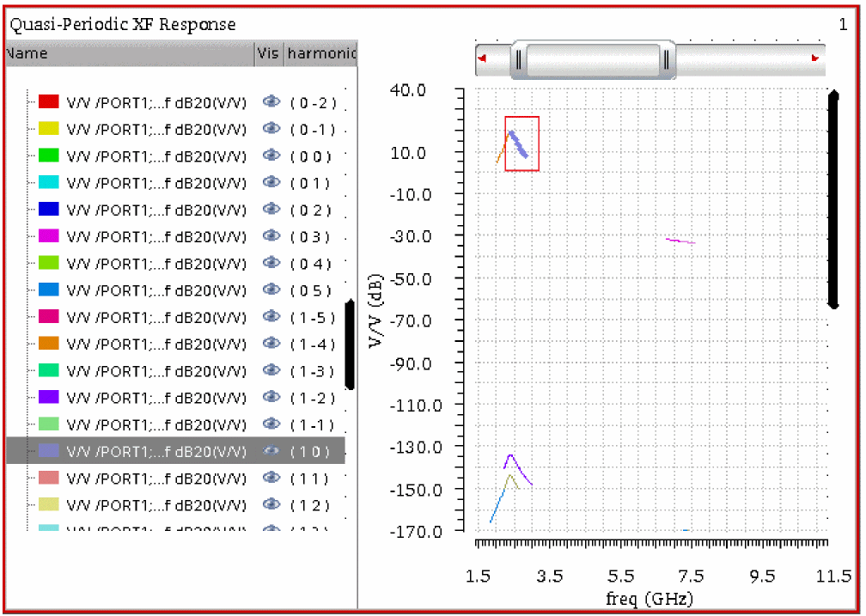
Task: Hide the (0 3) harmonic trace
Action: (x=271, y=235)
